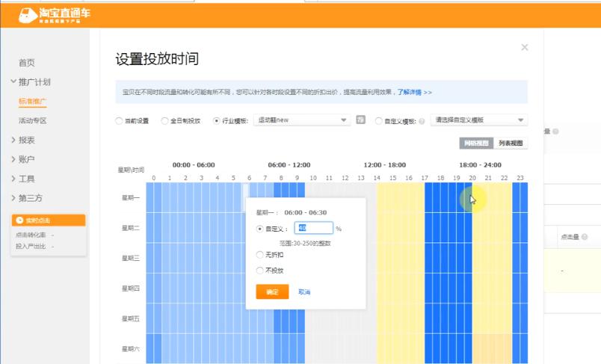Select the 行业模板 radio button
Screen dimensions: 601x364
[216, 120]
